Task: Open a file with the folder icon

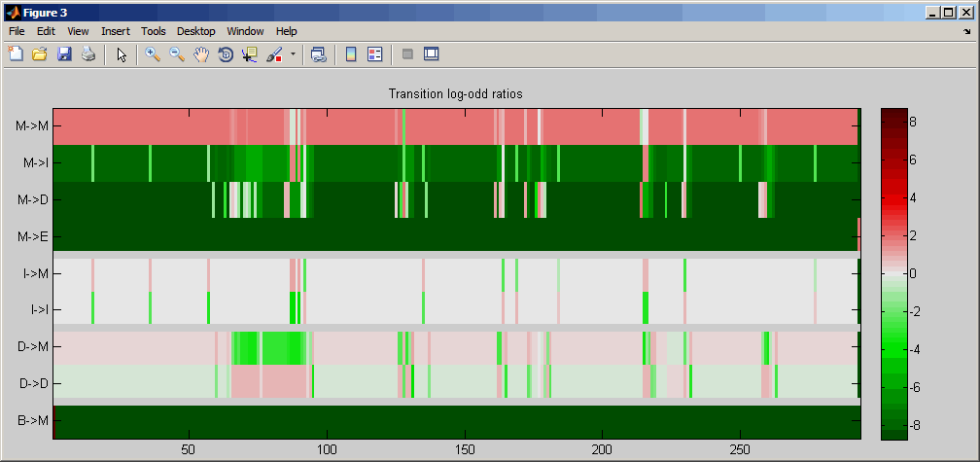Action: (40, 54)
